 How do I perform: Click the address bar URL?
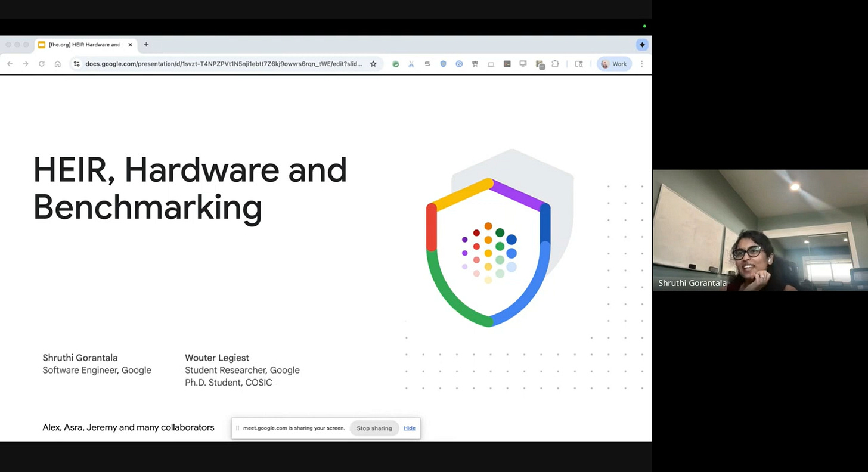224,64
